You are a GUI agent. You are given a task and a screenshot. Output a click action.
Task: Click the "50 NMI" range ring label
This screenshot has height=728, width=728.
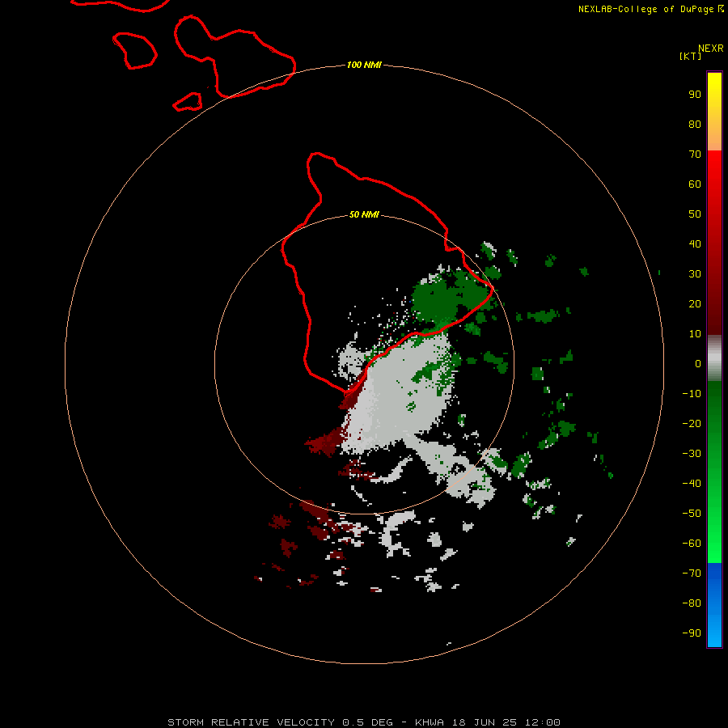pos(364,214)
